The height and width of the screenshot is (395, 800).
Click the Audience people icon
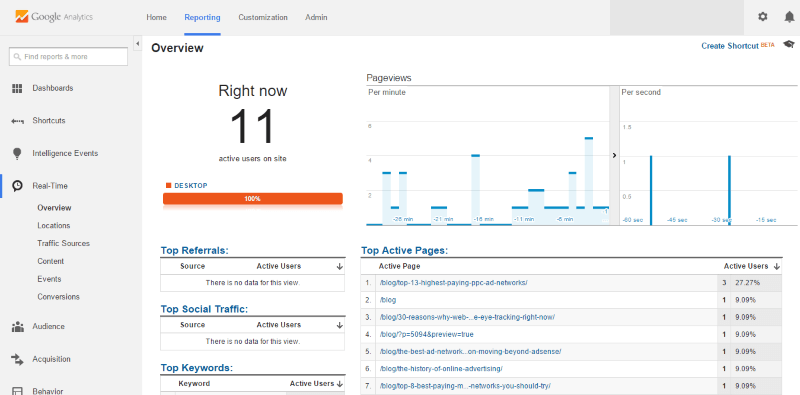click(x=17, y=327)
